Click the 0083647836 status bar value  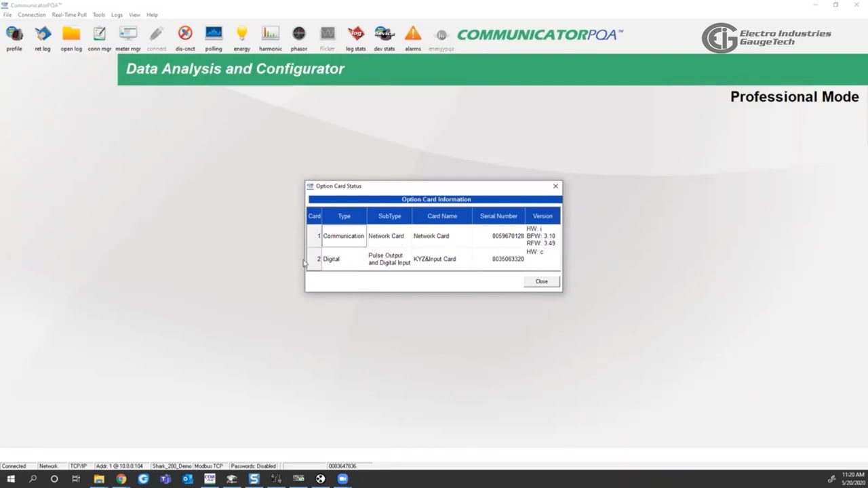tap(342, 466)
